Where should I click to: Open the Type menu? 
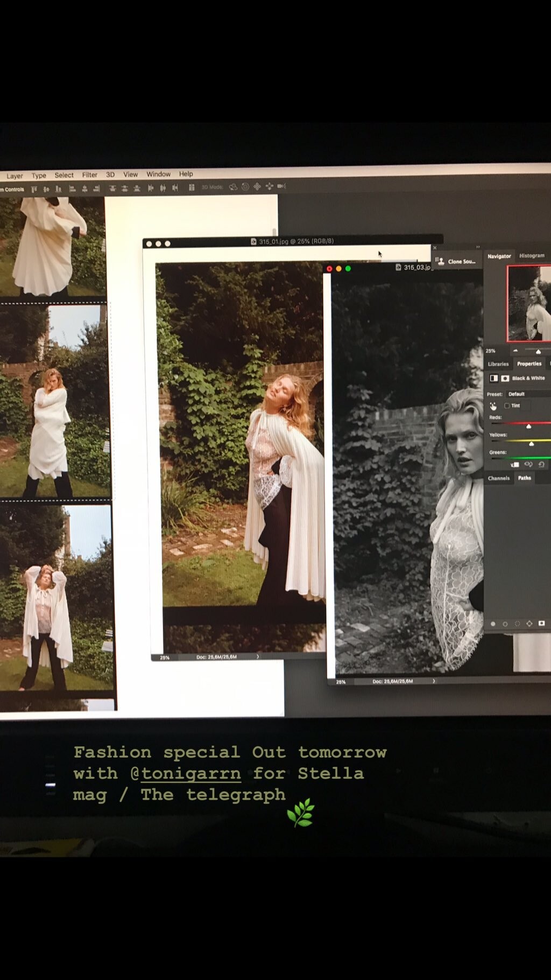point(39,175)
